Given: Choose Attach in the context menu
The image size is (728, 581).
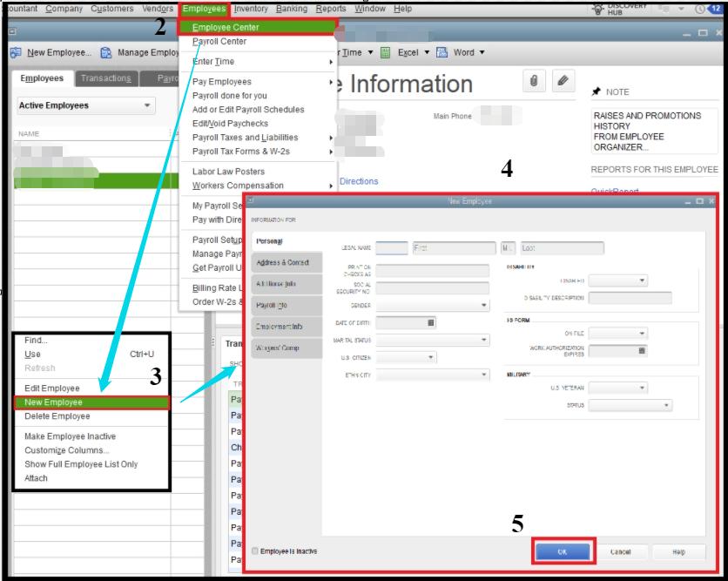Looking at the screenshot, I should pos(36,478).
